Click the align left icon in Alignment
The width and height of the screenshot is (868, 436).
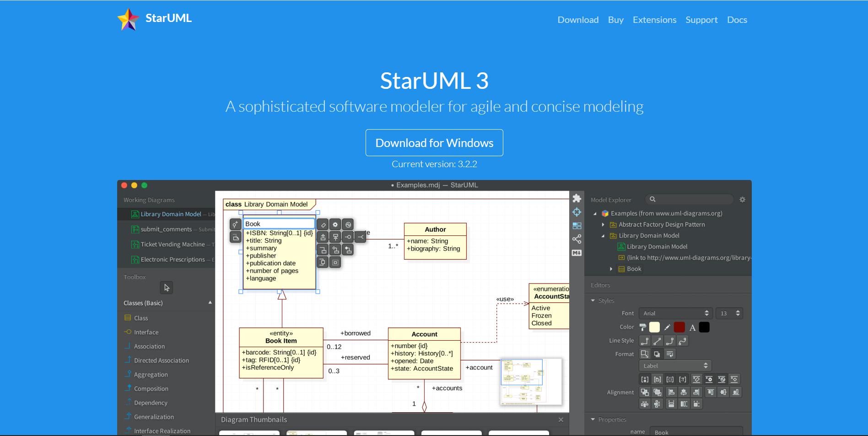671,392
